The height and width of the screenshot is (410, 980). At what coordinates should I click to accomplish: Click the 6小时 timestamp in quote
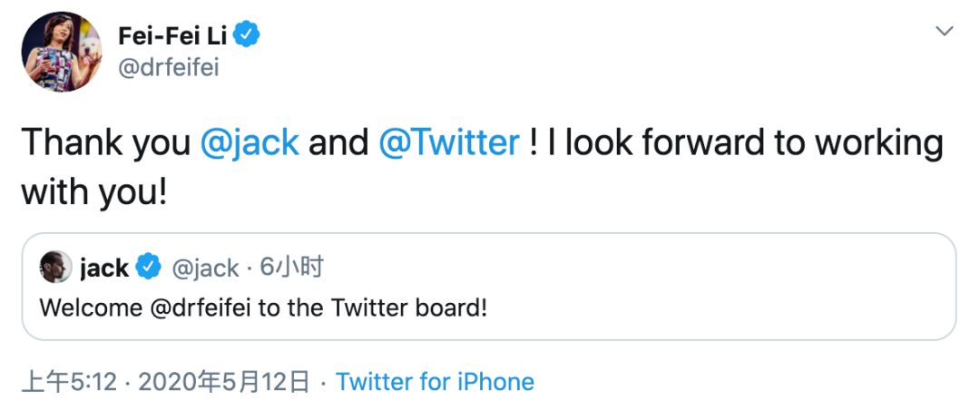tap(292, 267)
